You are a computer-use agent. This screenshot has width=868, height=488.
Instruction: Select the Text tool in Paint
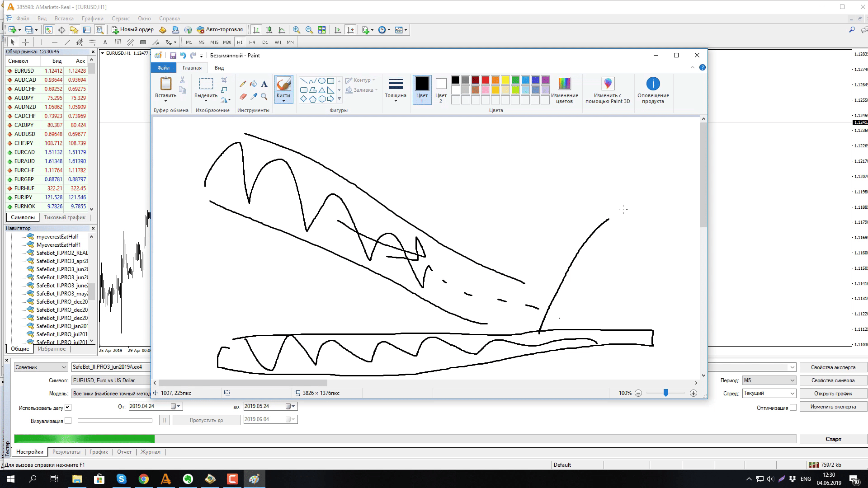click(x=264, y=84)
